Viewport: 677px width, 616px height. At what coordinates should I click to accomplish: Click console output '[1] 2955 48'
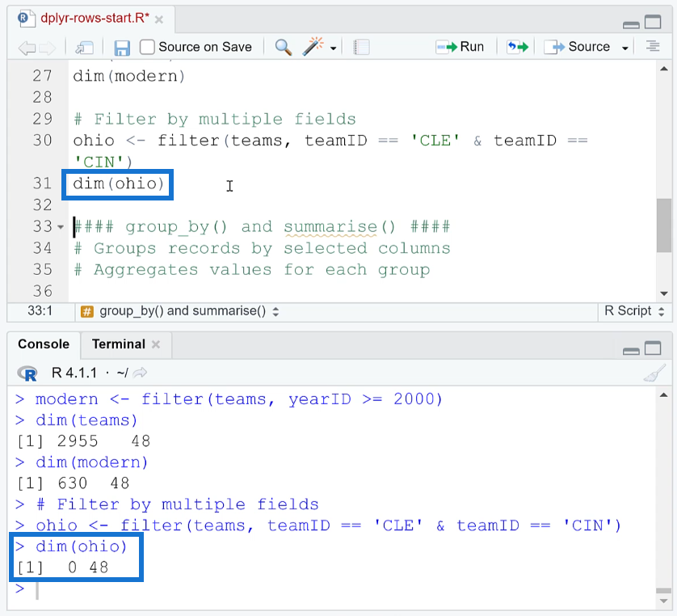(83, 441)
